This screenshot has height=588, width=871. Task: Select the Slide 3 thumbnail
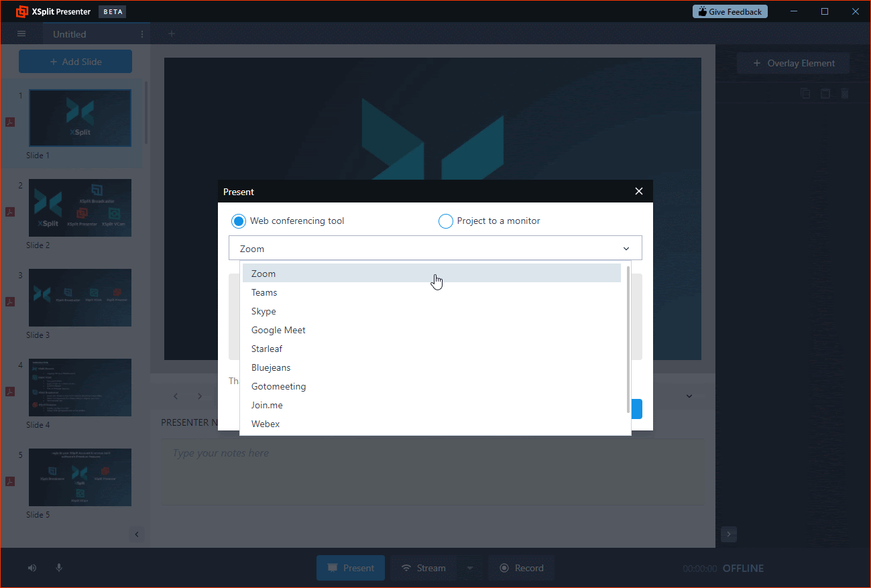tap(80, 298)
